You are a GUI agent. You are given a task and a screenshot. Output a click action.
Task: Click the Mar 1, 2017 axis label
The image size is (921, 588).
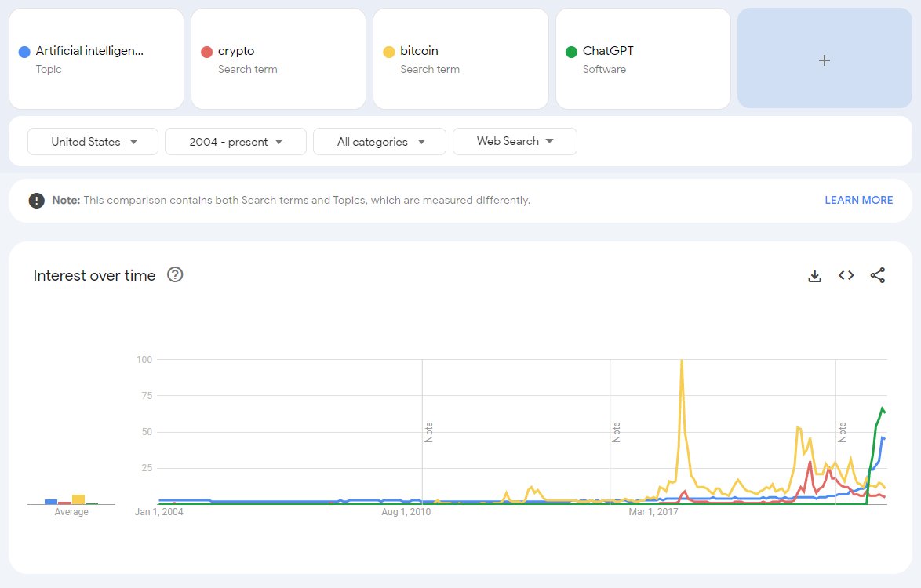(x=653, y=512)
